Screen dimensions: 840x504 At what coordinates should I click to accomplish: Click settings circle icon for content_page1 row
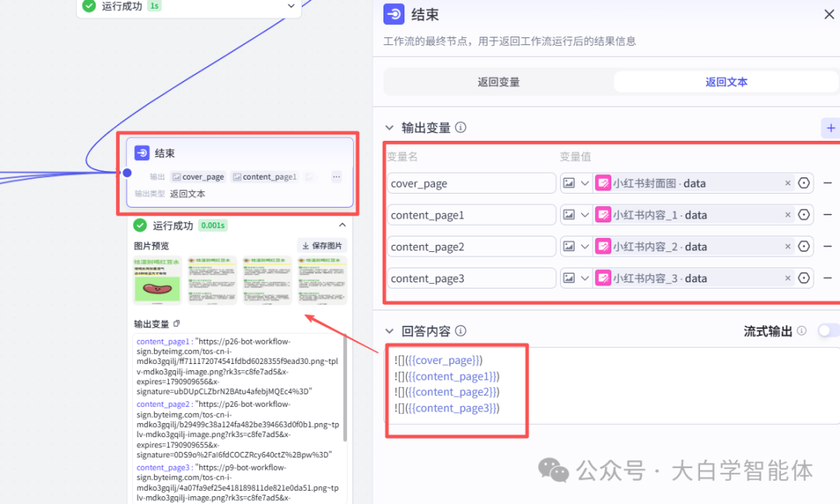point(803,215)
